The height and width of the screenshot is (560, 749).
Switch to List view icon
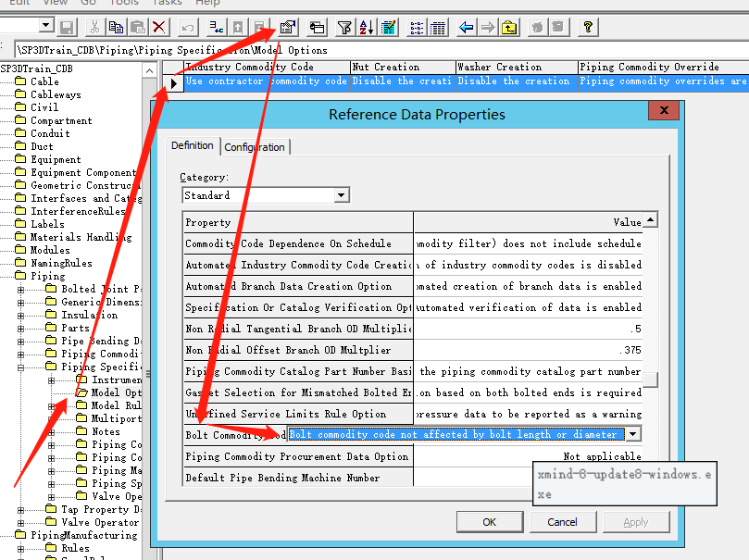(x=417, y=27)
